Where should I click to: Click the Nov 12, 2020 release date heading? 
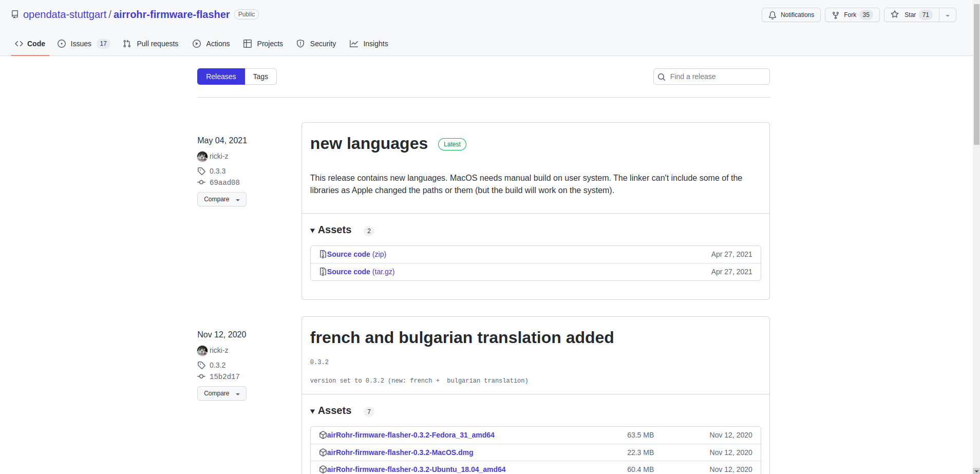pyautogui.click(x=221, y=334)
